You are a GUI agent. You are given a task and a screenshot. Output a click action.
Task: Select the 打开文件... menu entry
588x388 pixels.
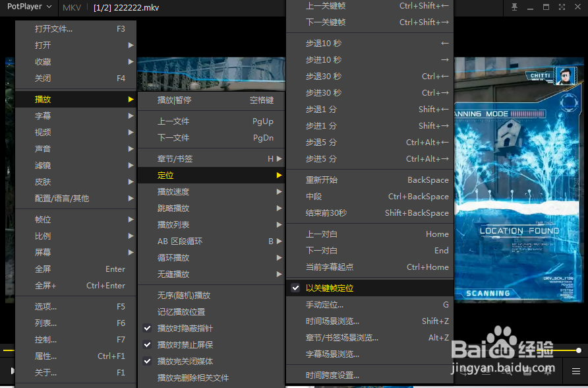coord(76,29)
